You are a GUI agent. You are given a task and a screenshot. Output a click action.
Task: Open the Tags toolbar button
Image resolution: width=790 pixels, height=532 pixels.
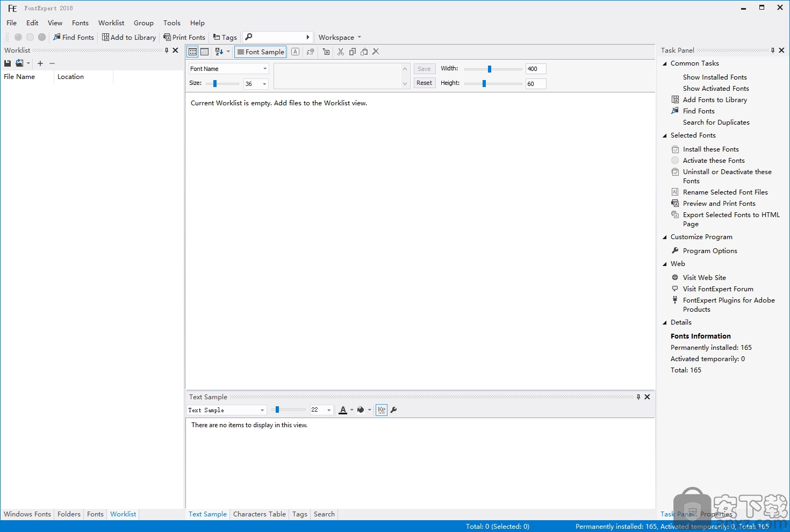click(x=225, y=37)
